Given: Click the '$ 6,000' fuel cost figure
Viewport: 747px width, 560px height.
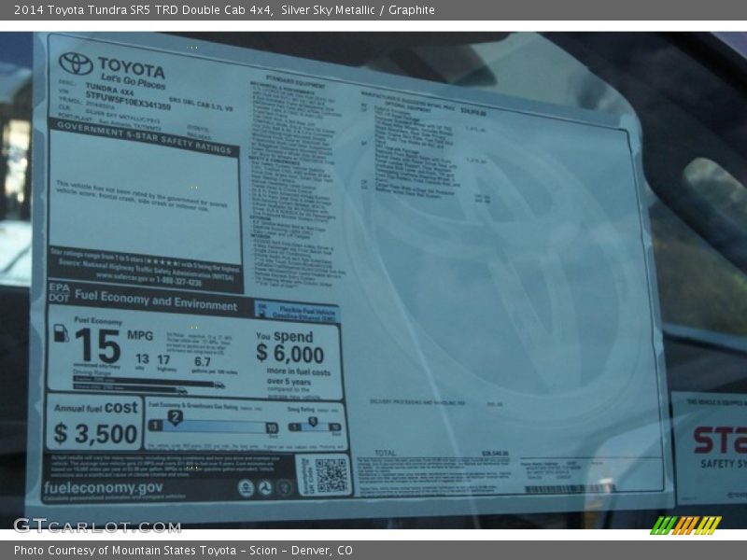Looking at the screenshot, I should coord(290,354).
